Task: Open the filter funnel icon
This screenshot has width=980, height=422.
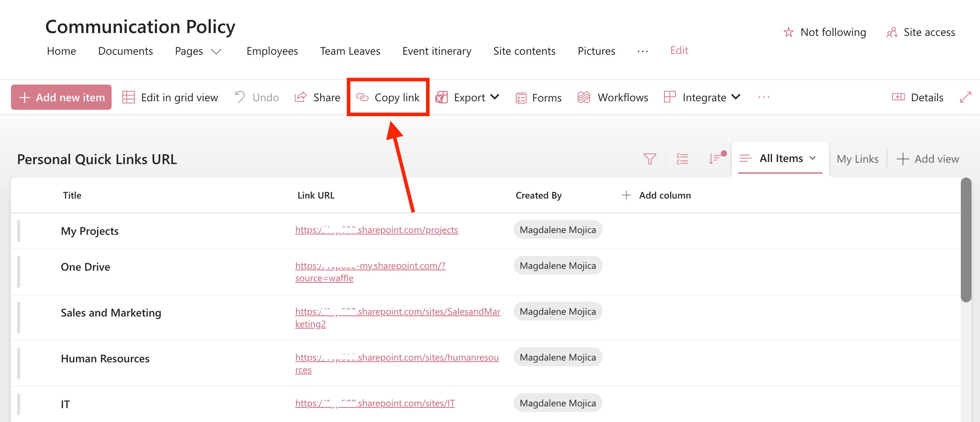Action: click(x=650, y=158)
